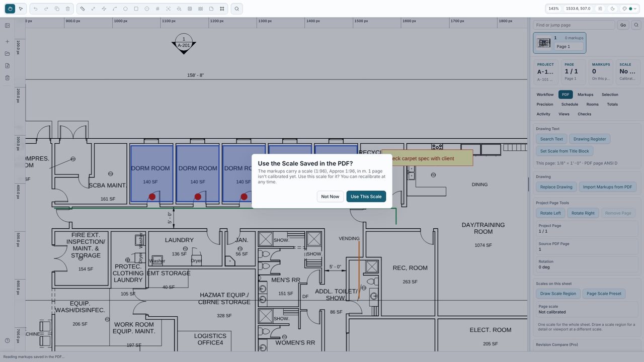This screenshot has width=644, height=362.
Task: Select the arrow pointer tool
Action: pyautogui.click(x=21, y=9)
